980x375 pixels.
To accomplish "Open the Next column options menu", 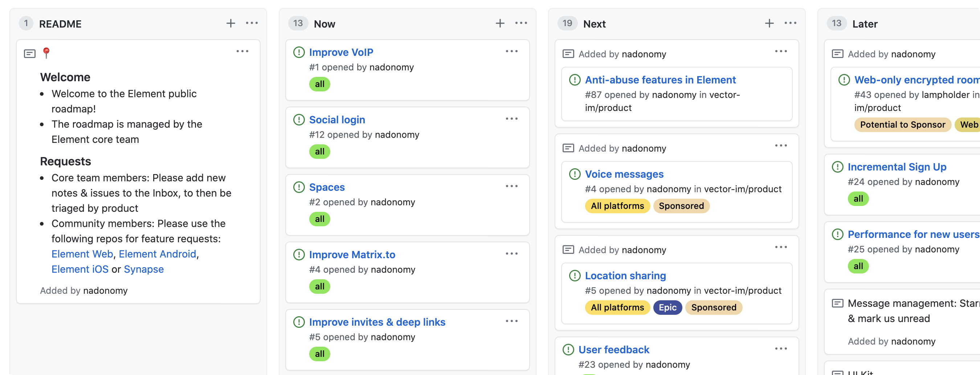I will point(791,24).
